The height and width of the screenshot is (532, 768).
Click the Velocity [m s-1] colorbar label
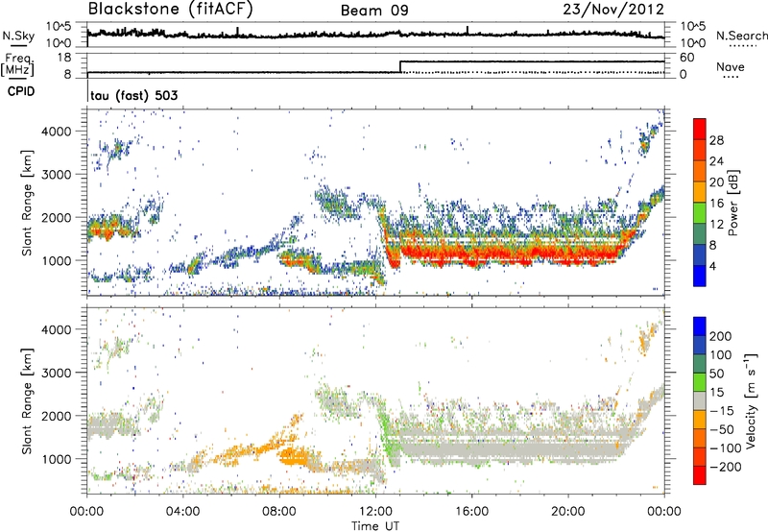[x=751, y=401]
